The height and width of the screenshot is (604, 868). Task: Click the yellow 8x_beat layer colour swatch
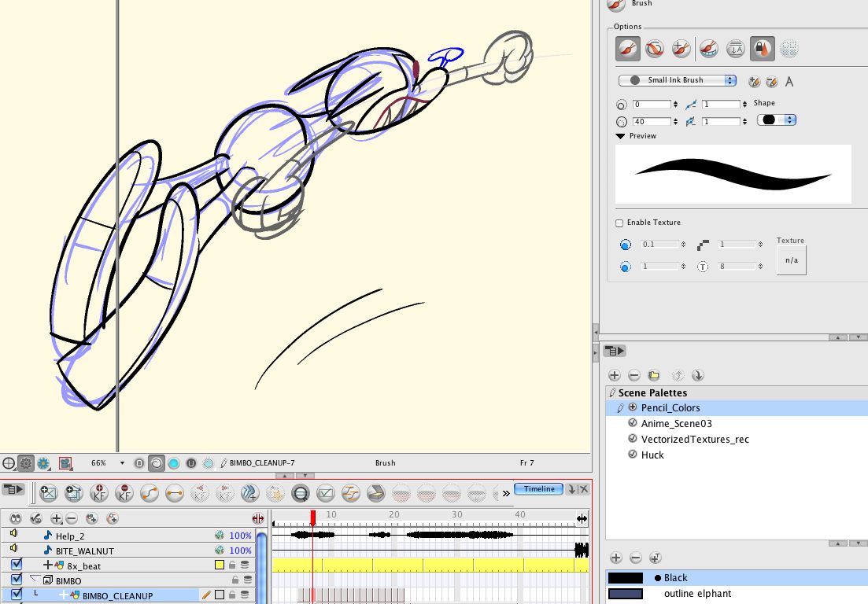pos(220,565)
